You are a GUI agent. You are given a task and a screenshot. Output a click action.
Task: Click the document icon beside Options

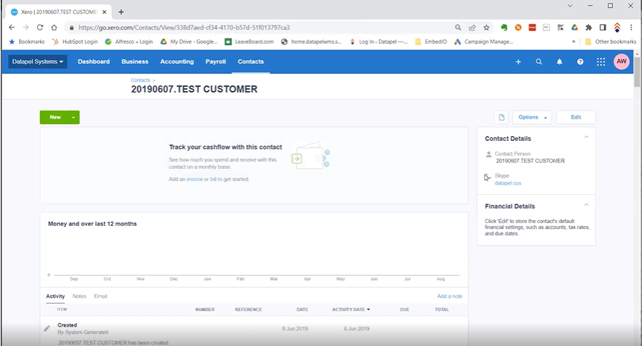pos(502,117)
